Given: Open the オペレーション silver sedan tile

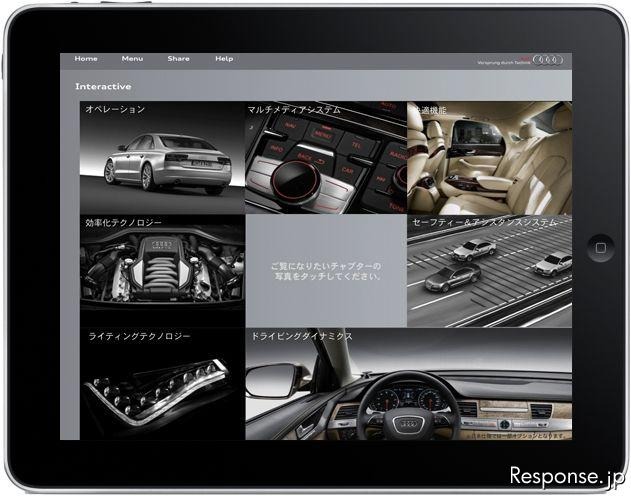Looking at the screenshot, I should (x=162, y=160).
